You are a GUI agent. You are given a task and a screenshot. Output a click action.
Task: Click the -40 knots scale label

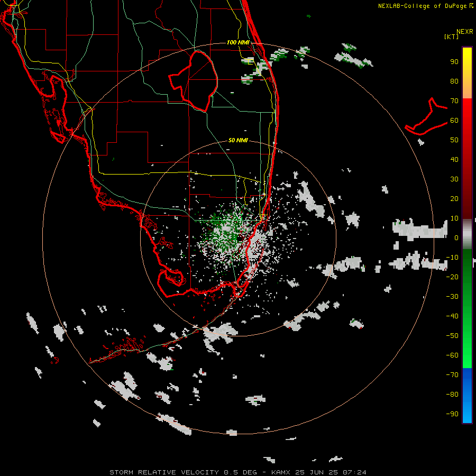point(452,316)
